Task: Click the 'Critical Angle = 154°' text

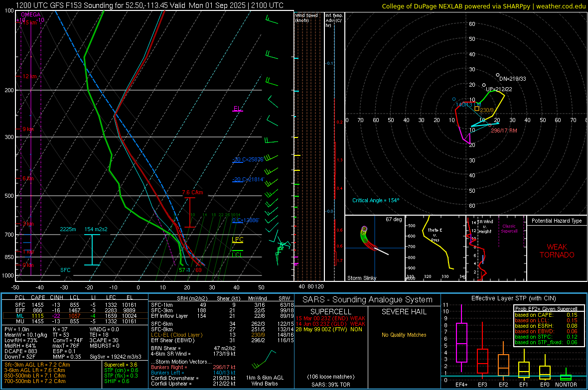Action: [376, 200]
